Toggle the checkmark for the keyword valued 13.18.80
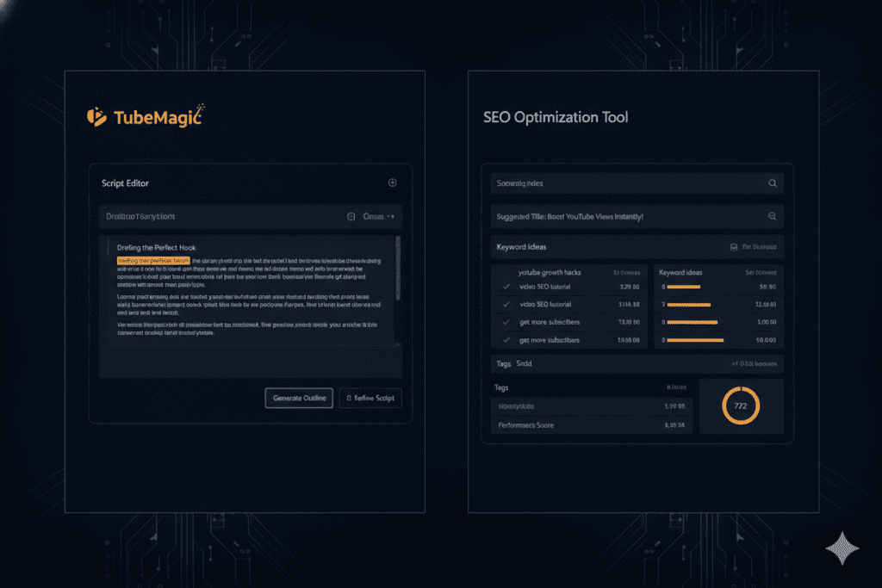This screenshot has height=588, width=882. pyautogui.click(x=506, y=322)
